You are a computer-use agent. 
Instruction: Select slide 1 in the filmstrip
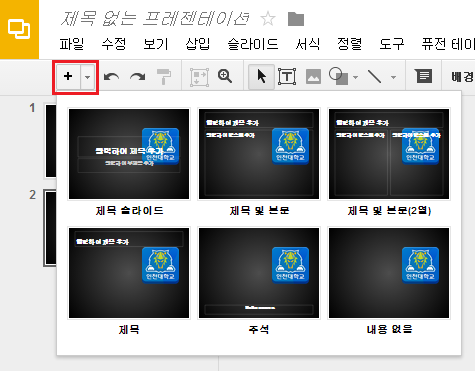[51, 141]
